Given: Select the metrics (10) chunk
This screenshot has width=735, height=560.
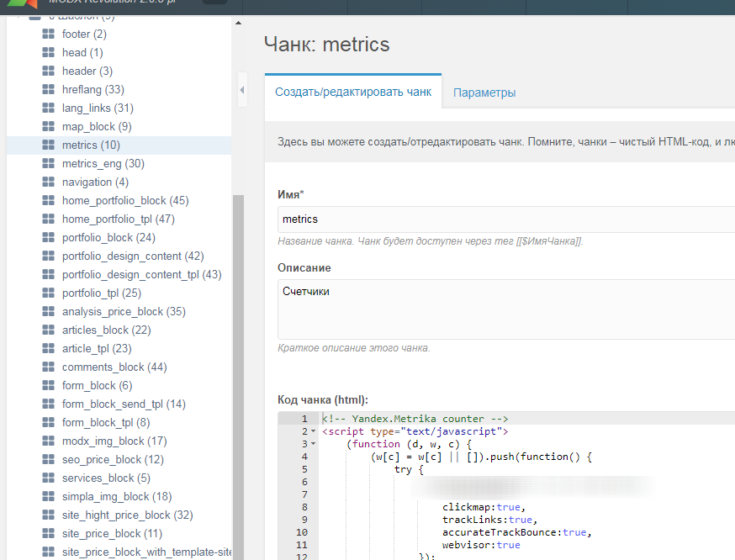Looking at the screenshot, I should (x=92, y=145).
